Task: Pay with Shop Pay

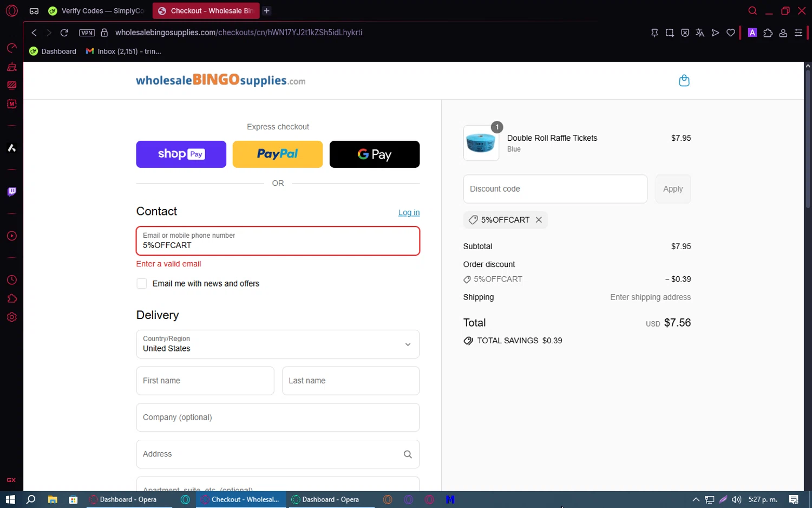Action: coord(181,154)
